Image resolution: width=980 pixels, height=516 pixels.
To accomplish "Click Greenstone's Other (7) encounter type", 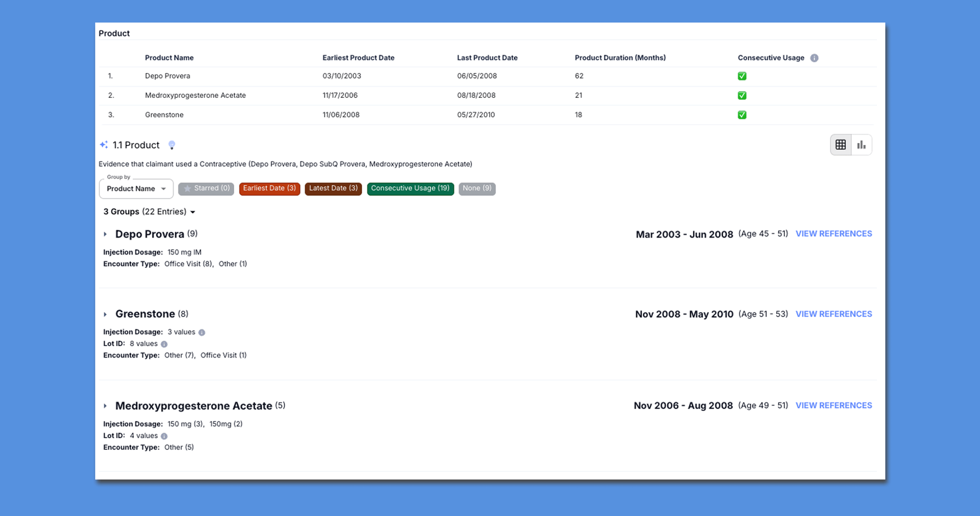I will (x=179, y=355).
